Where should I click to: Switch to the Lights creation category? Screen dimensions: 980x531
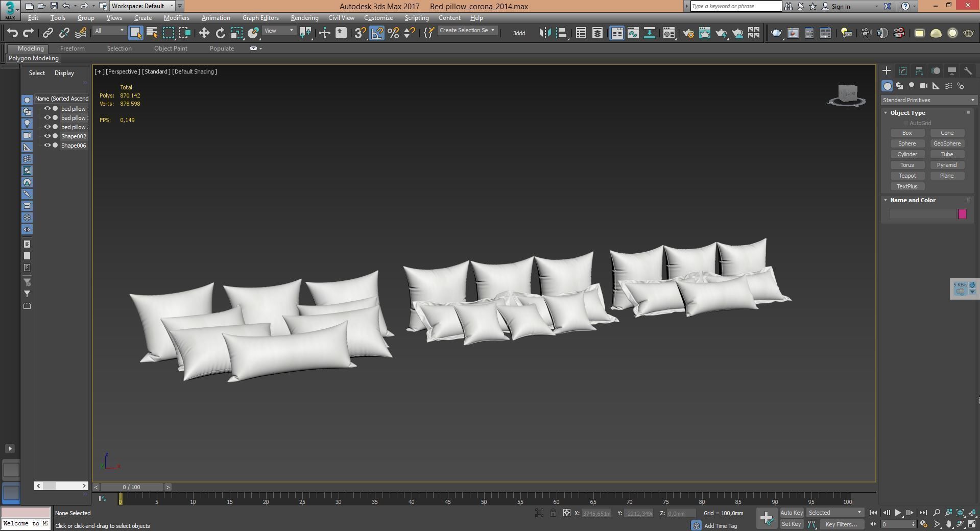[x=912, y=86]
